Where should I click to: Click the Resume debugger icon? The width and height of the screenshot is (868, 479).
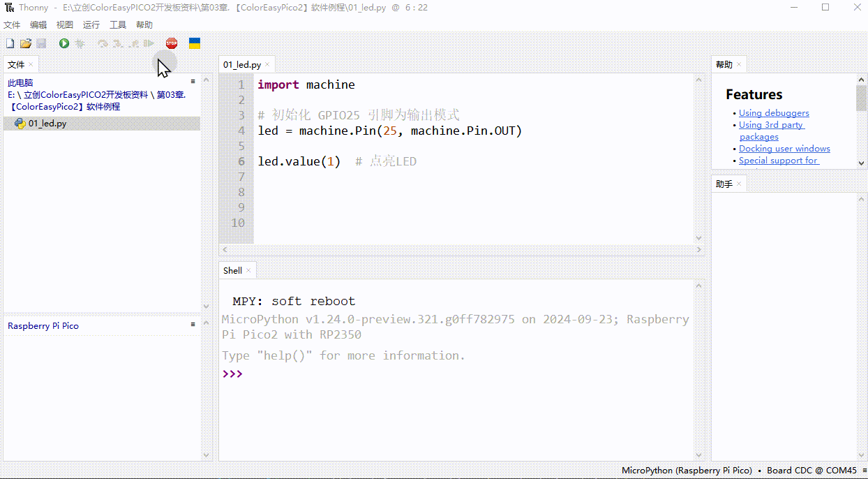[148, 43]
